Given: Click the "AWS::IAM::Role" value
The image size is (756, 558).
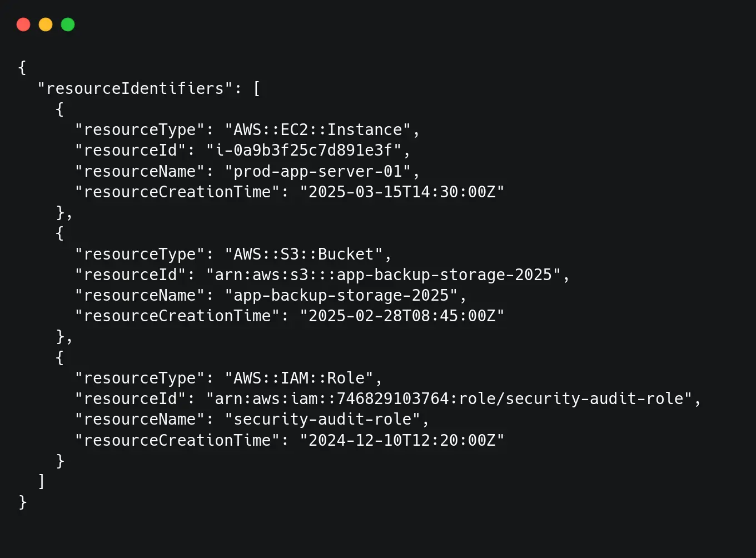Looking at the screenshot, I should 299,378.
